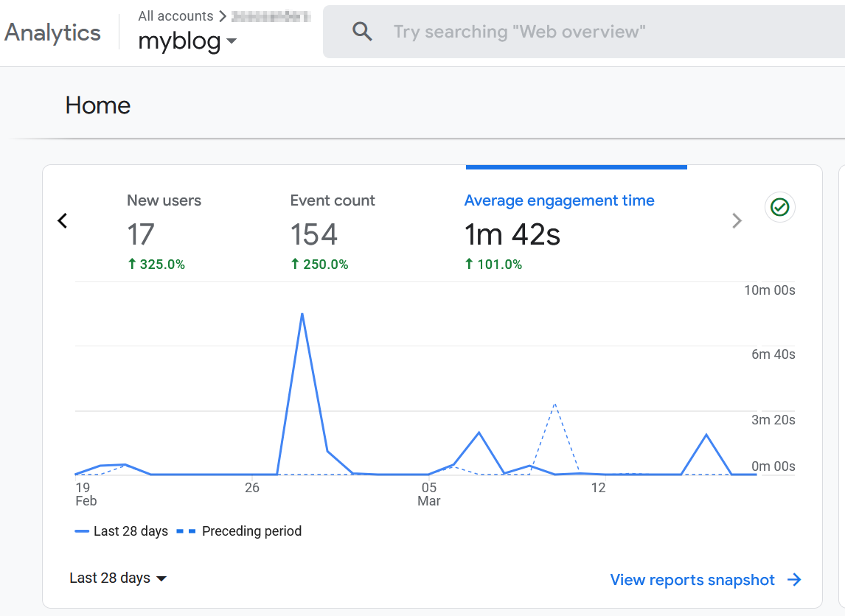Select the Event count metric card
This screenshot has height=616, width=845.
point(332,221)
